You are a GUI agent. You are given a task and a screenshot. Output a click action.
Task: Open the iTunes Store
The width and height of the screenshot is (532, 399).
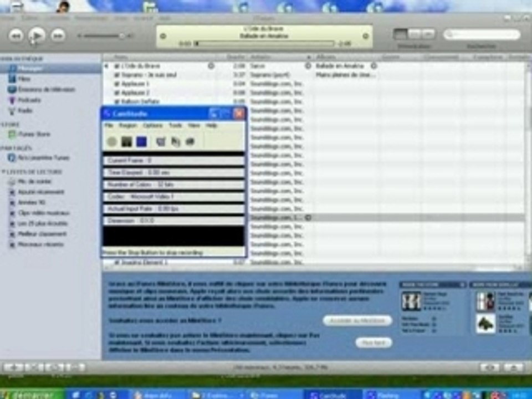click(34, 134)
